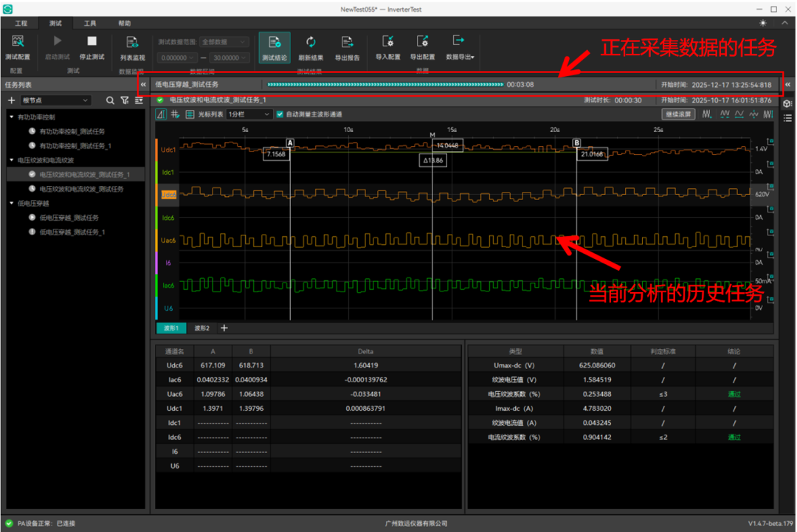This screenshot has height=532, width=797.
Task: Open the 根节点 dropdown in task list
Action: pos(55,100)
